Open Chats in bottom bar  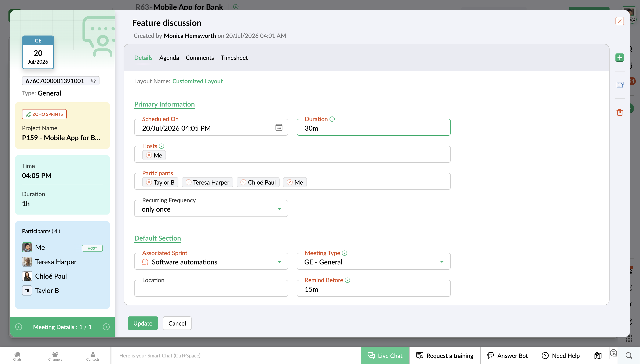point(17,356)
